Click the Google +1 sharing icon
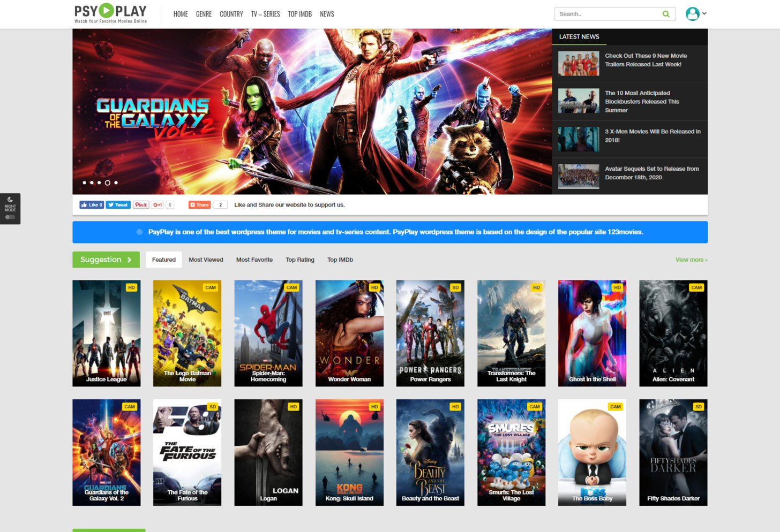Image resolution: width=780 pixels, height=532 pixels. coord(157,204)
